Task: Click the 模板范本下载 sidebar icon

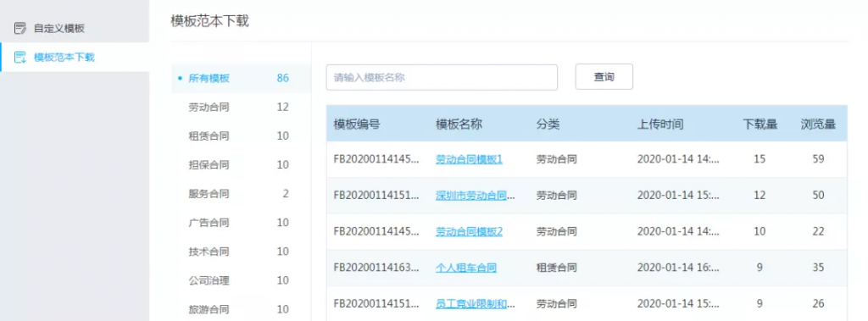Action: pyautogui.click(x=20, y=57)
